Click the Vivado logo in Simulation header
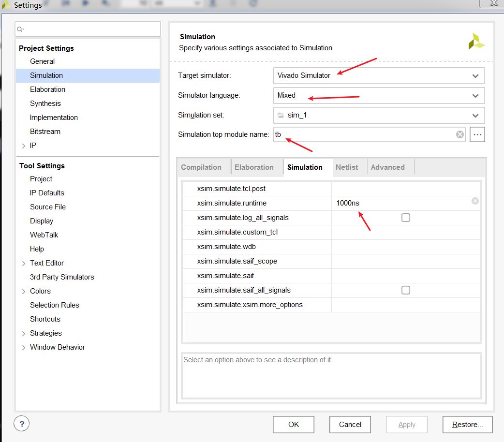The image size is (504, 442). pyautogui.click(x=476, y=42)
